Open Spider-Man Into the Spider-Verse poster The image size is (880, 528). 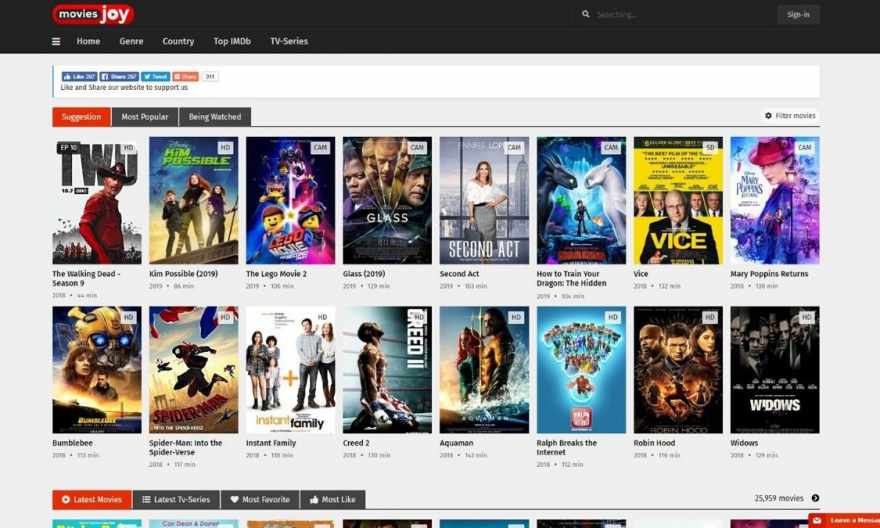(194, 370)
